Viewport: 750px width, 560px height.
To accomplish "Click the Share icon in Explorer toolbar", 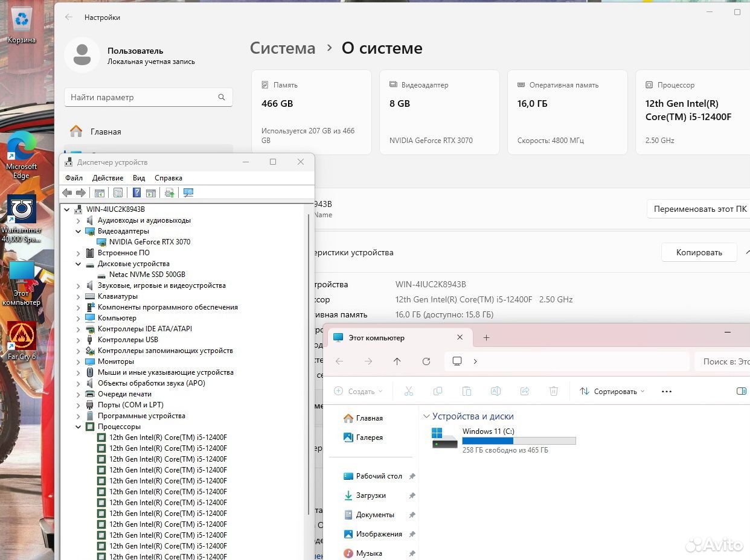I will point(525,391).
